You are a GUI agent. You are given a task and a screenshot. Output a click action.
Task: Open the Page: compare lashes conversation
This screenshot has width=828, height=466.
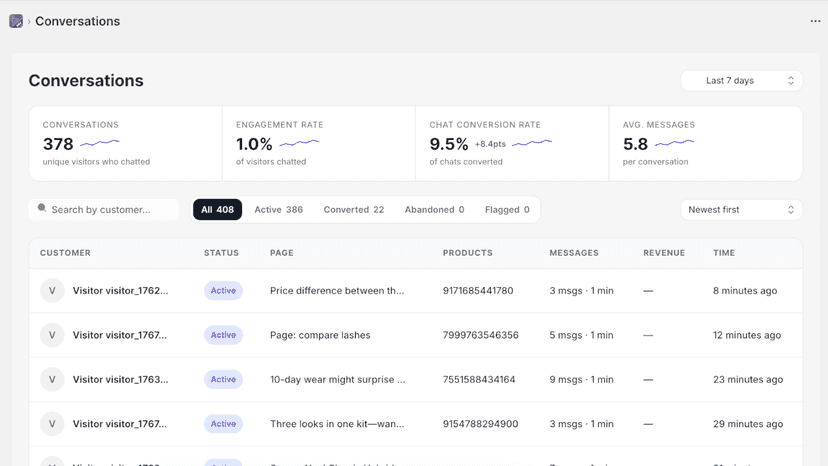pos(416,335)
